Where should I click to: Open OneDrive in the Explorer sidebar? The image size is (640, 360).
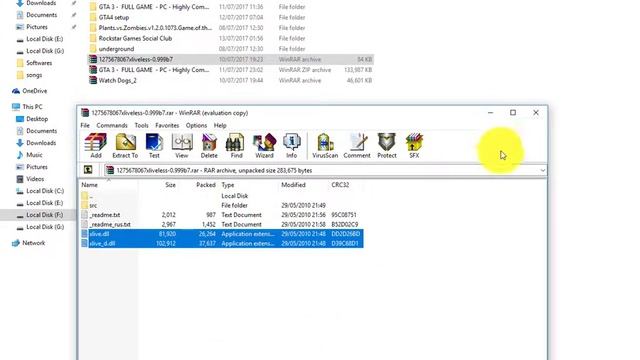35,91
